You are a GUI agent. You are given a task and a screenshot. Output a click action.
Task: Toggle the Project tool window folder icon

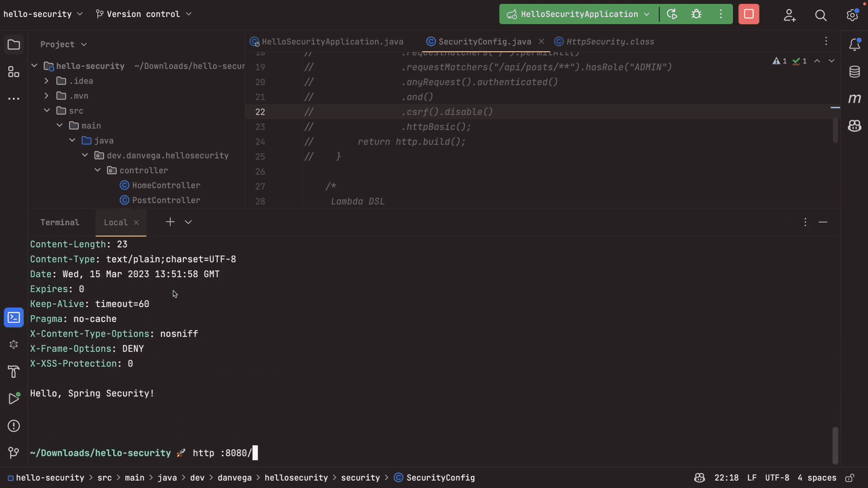(x=13, y=44)
